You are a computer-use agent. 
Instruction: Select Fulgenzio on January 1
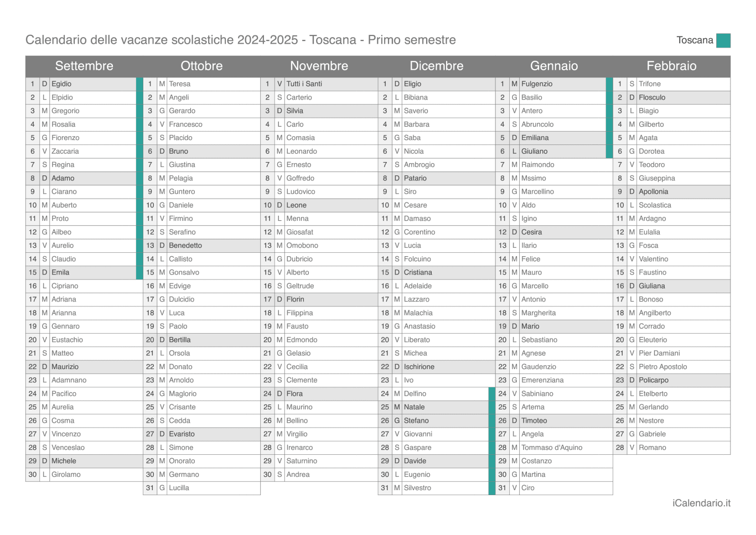pos(537,84)
